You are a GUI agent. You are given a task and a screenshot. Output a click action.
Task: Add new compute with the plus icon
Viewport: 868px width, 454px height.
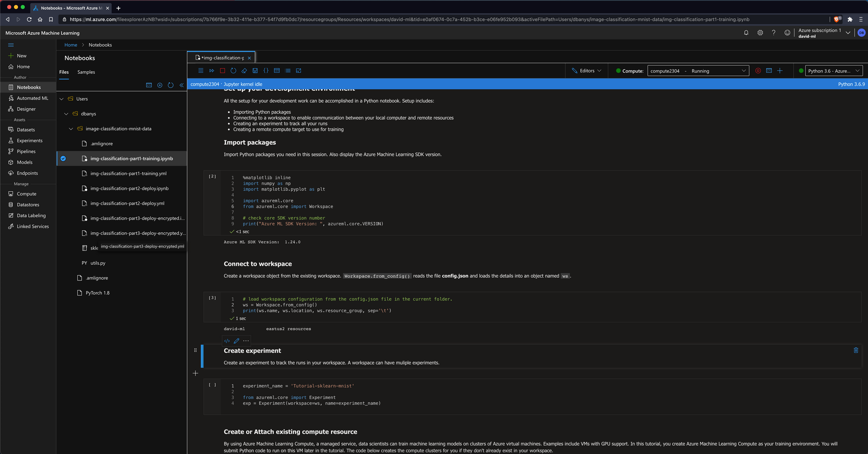pyautogui.click(x=780, y=71)
